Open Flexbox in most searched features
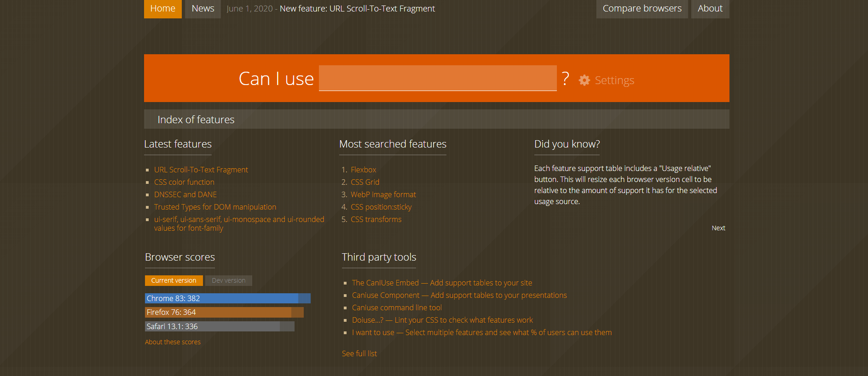The width and height of the screenshot is (868, 376). pos(364,170)
